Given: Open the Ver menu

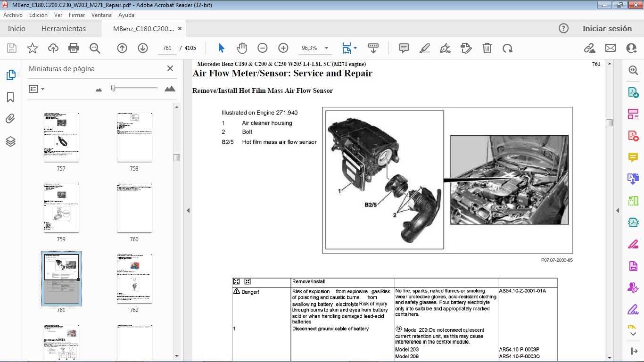Looking at the screenshot, I should [x=58, y=15].
